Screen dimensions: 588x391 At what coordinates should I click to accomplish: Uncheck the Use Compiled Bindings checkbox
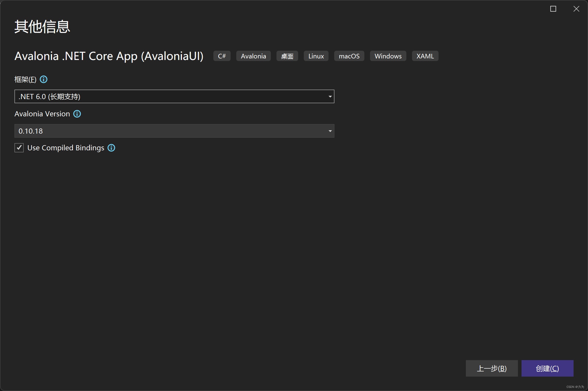pos(19,147)
